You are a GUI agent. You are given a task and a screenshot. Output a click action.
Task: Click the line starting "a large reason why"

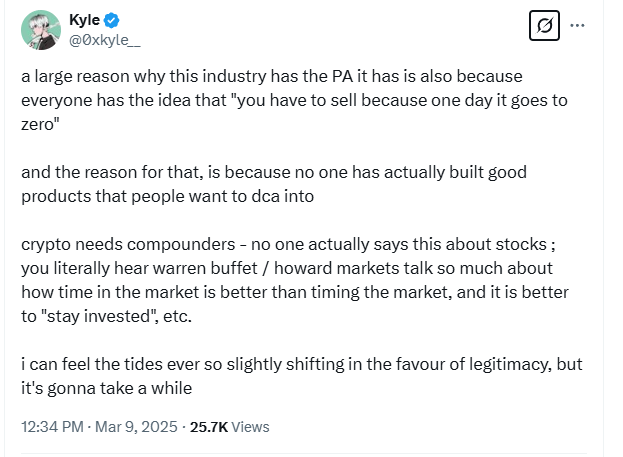click(x=272, y=76)
